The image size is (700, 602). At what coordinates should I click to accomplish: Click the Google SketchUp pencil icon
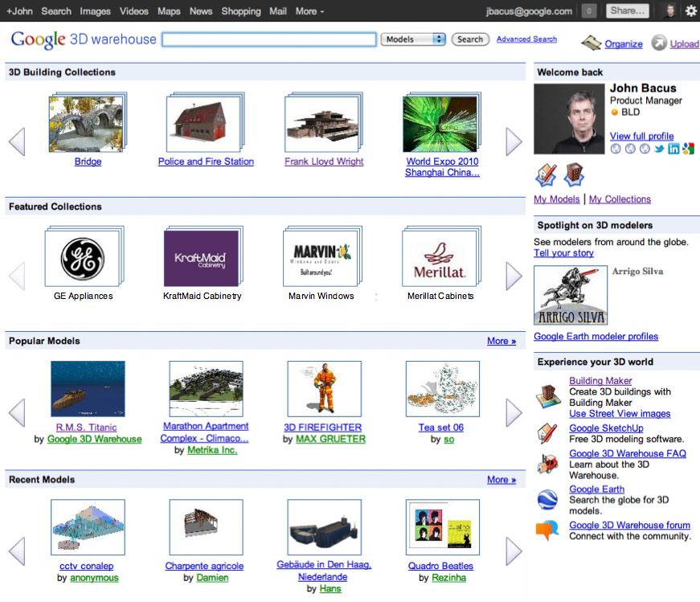coord(547,433)
